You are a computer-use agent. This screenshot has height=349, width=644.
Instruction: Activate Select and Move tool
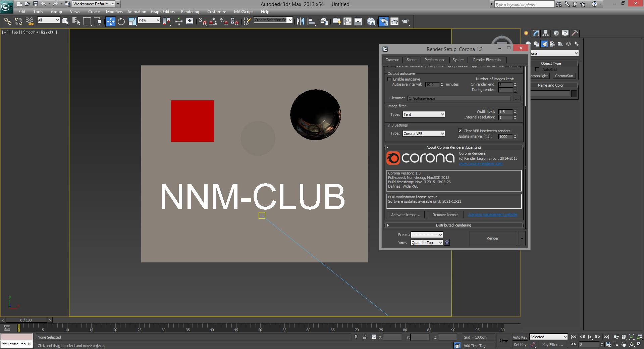click(110, 21)
